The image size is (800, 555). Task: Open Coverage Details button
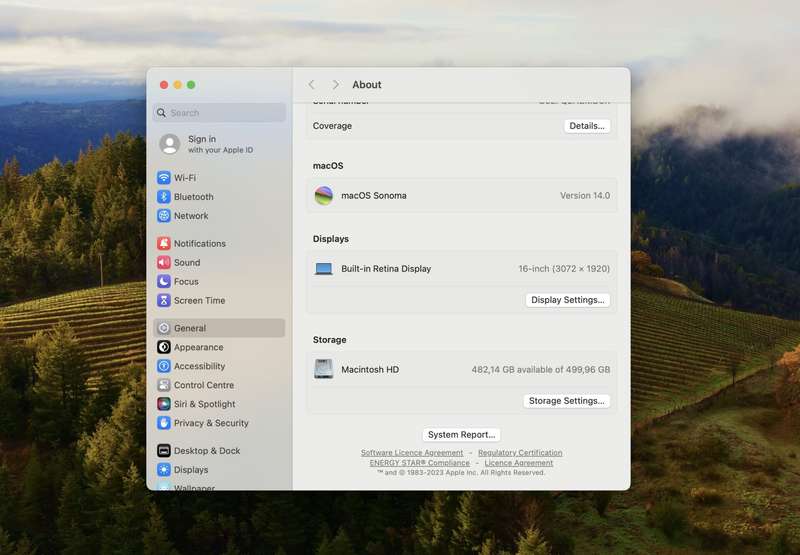coord(587,125)
